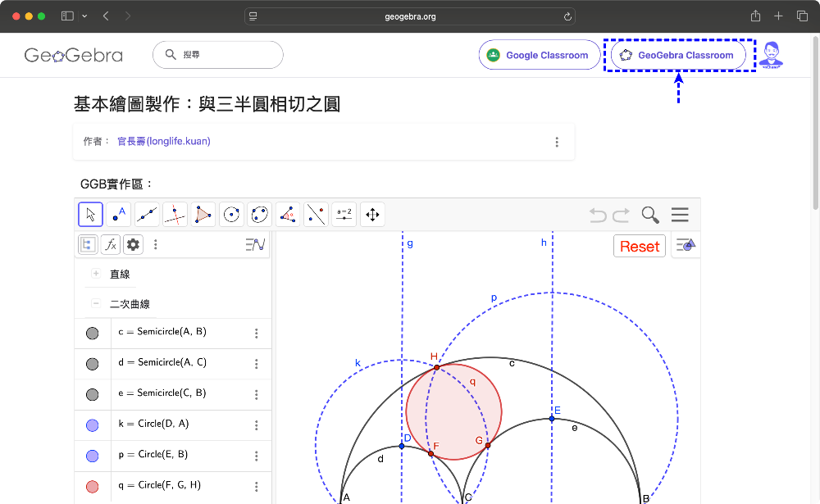Select the Circle with Center tool
The height and width of the screenshot is (504, 820).
pyautogui.click(x=232, y=215)
